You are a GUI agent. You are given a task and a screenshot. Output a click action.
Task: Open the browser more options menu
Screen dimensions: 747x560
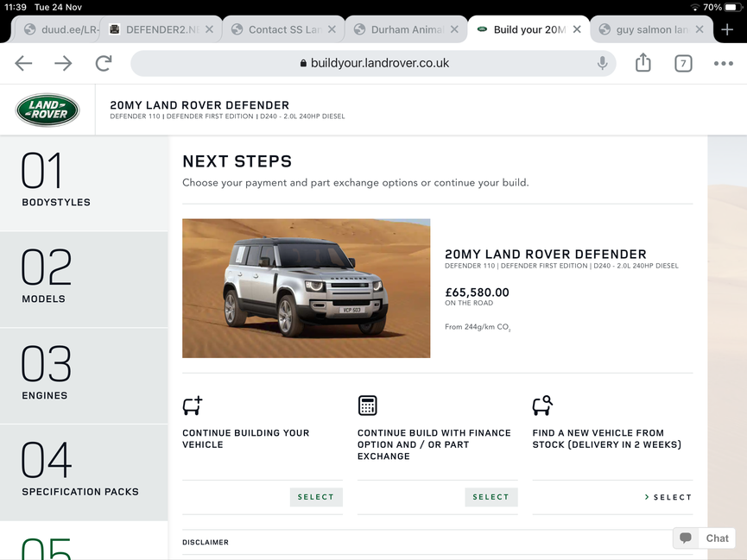pos(723,63)
